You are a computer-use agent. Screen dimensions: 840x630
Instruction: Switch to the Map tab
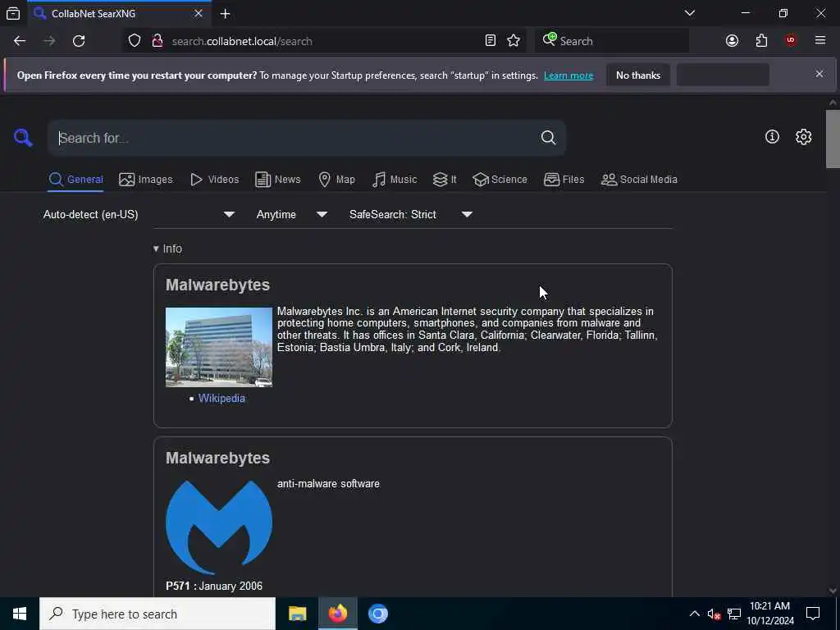[336, 180]
